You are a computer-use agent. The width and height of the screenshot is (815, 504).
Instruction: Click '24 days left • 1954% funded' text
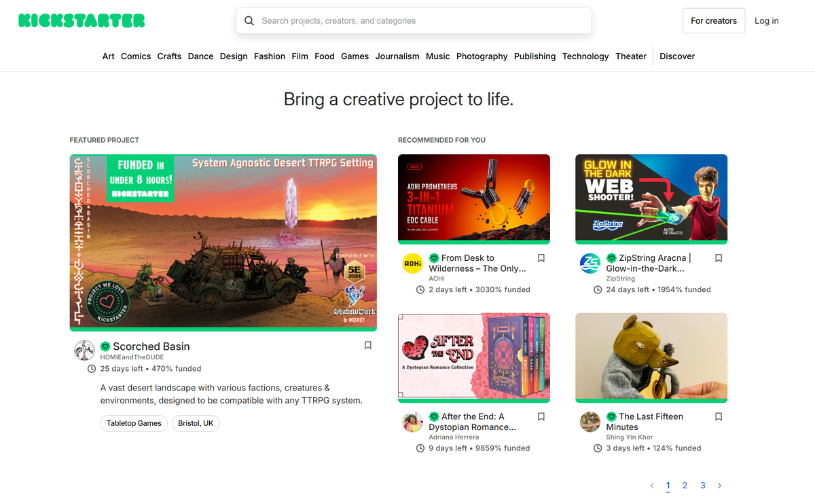pyautogui.click(x=659, y=289)
